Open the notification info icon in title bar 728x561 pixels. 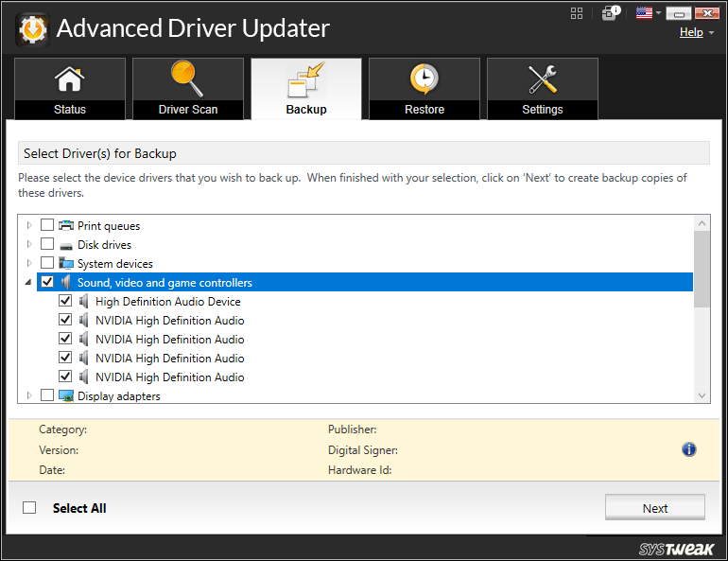point(611,13)
